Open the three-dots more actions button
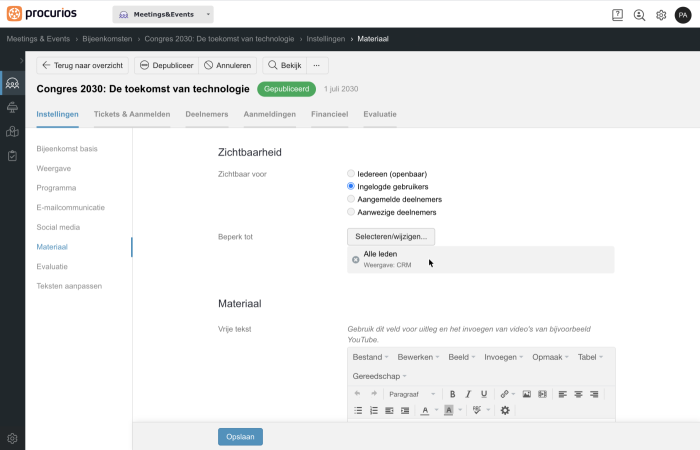 point(317,65)
